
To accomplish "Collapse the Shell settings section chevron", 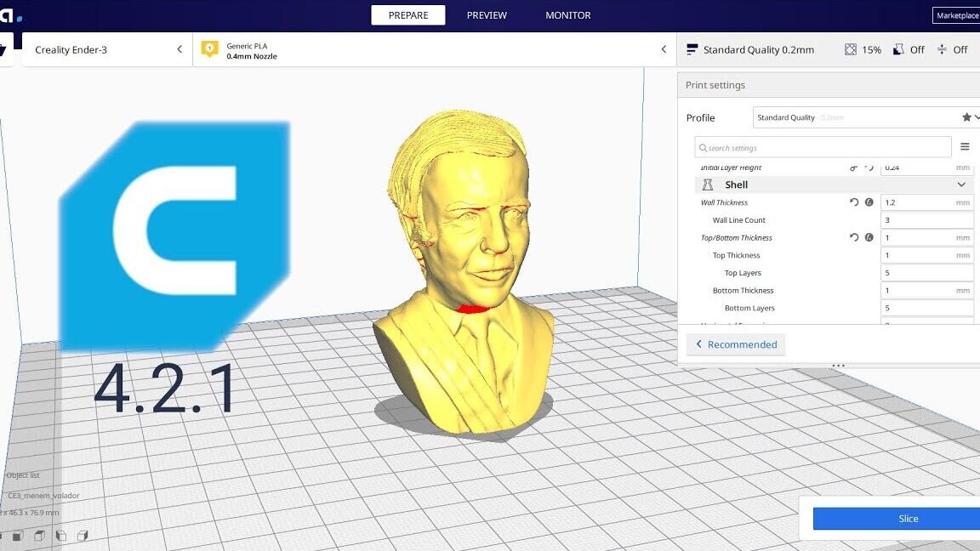I will coord(961,185).
